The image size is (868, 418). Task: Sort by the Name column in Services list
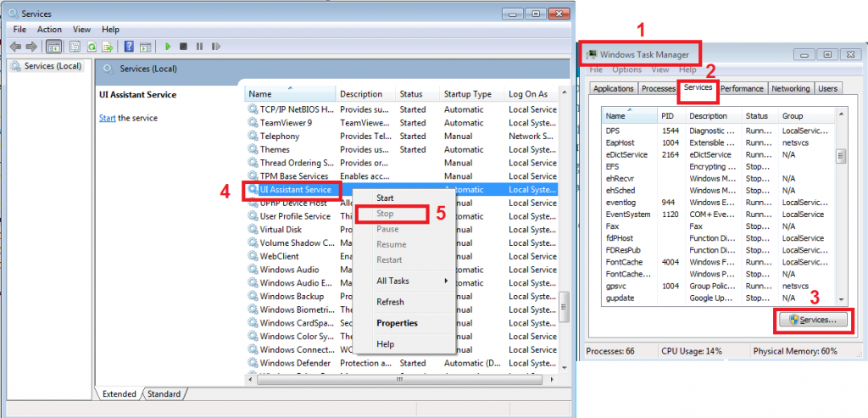291,94
